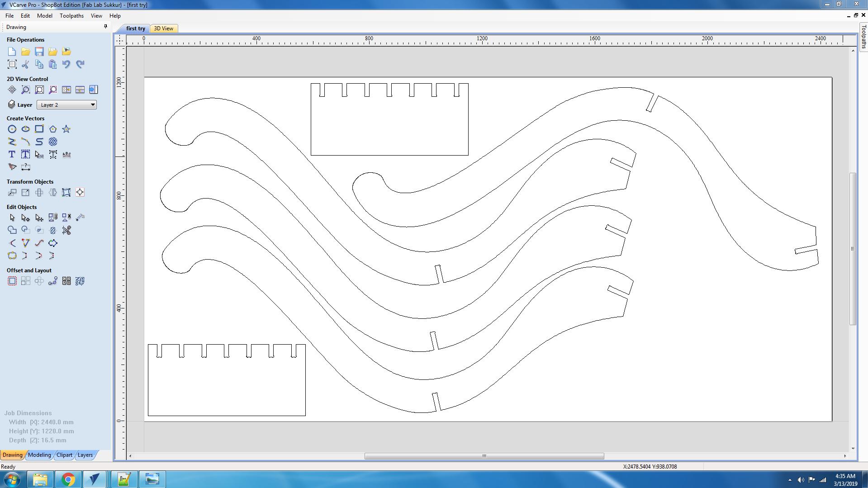The width and height of the screenshot is (868, 488).
Task: Pin the Drawing panel
Action: (106, 27)
